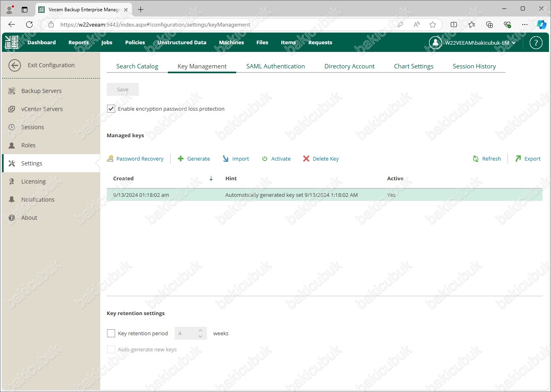The height and width of the screenshot is (392, 551).
Task: Click the Password Recovery lock icon
Action: point(110,159)
